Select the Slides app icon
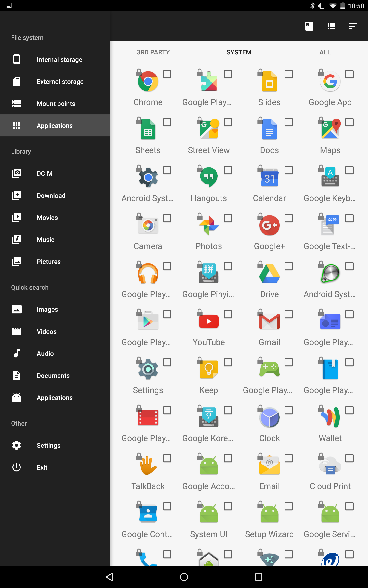 click(269, 81)
